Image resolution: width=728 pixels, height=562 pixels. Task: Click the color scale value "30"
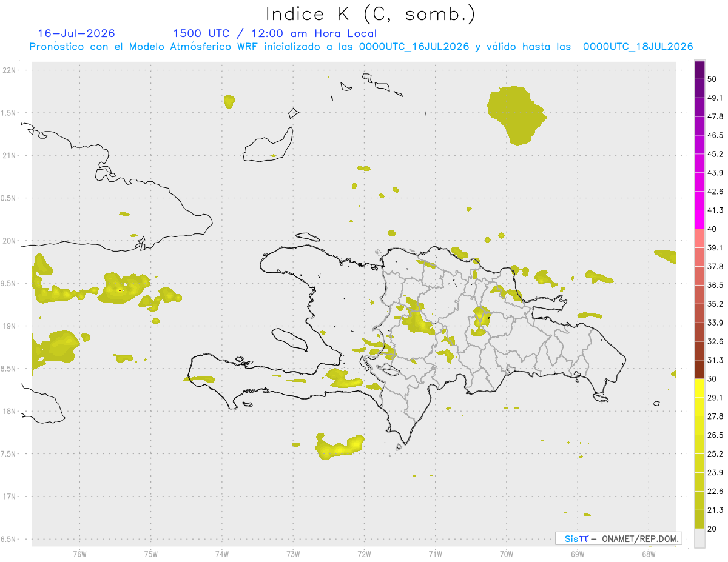[712, 379]
